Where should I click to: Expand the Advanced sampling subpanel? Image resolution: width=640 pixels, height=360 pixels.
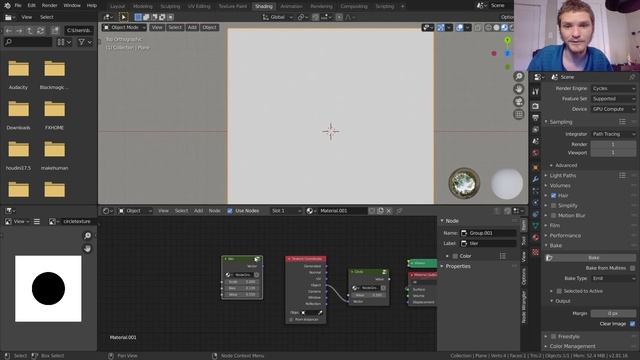(x=566, y=165)
